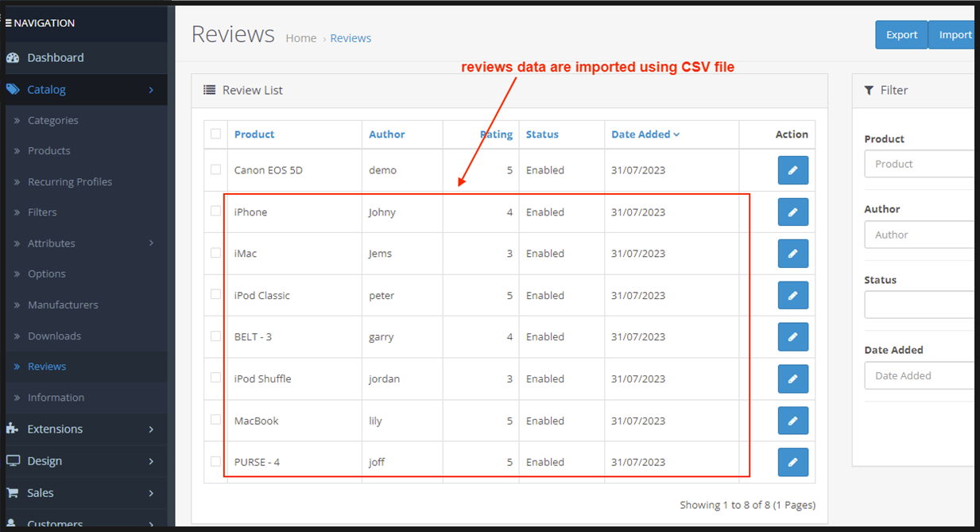Click the Export button
Viewport: 980px width, 532px height.
901,34
